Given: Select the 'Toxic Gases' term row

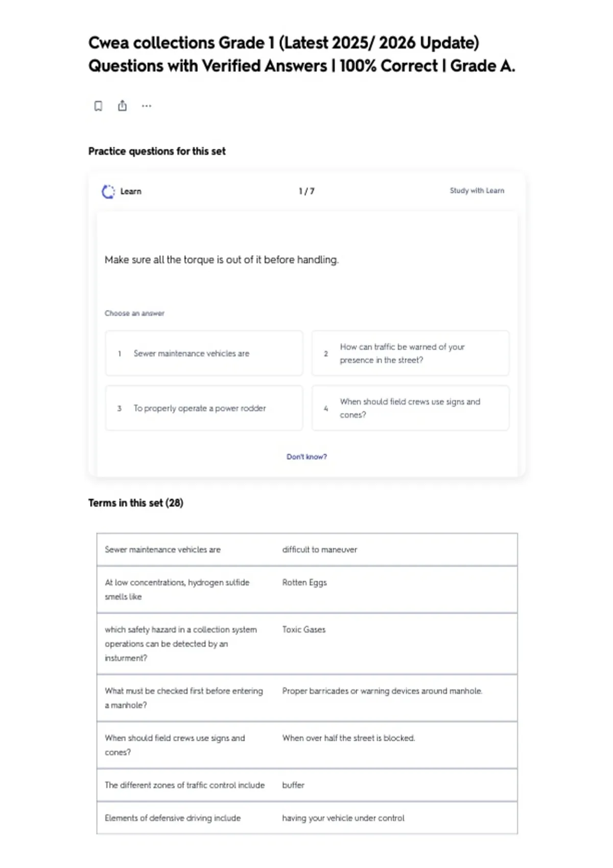Looking at the screenshot, I should coord(307,644).
